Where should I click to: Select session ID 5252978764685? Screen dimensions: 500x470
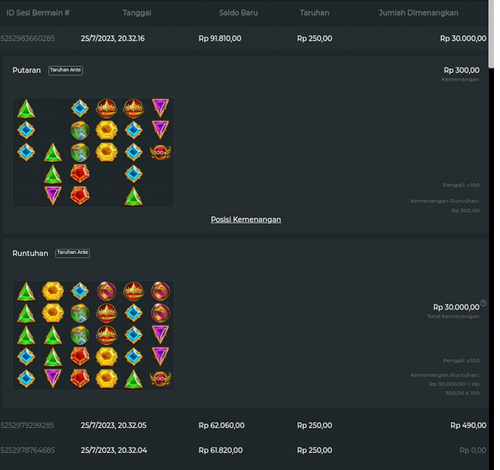click(28, 450)
